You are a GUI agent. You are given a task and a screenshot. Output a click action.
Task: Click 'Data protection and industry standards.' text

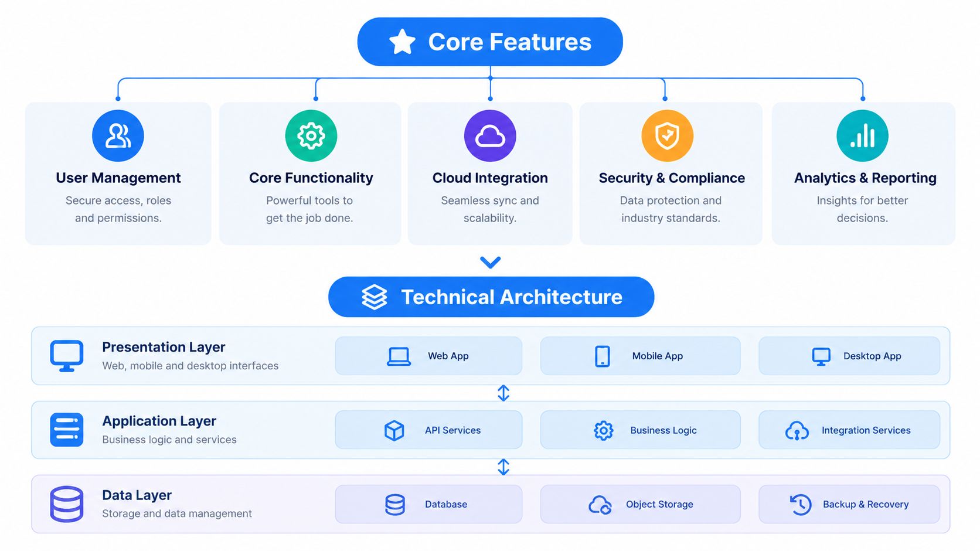pyautogui.click(x=671, y=209)
